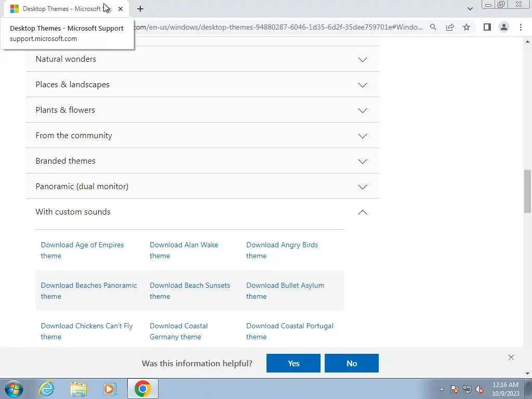Image resolution: width=532 pixels, height=399 pixels.
Task: Open Action Center flag icon
Action: tap(455, 389)
